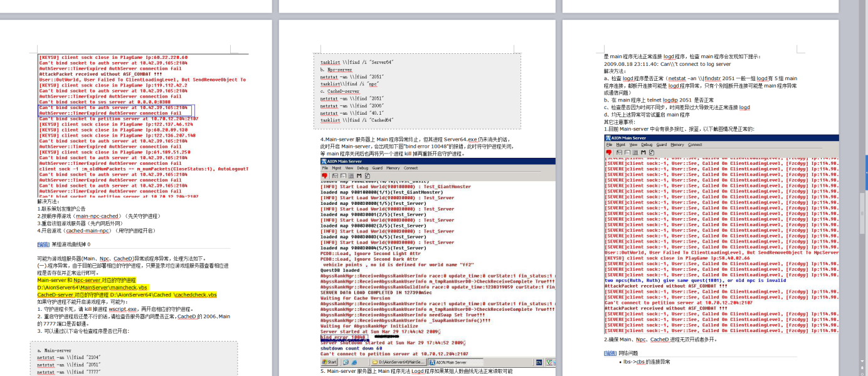The width and height of the screenshot is (868, 376).
Task: Click the 编辑 link beside 网络问题
Action: 610,353
